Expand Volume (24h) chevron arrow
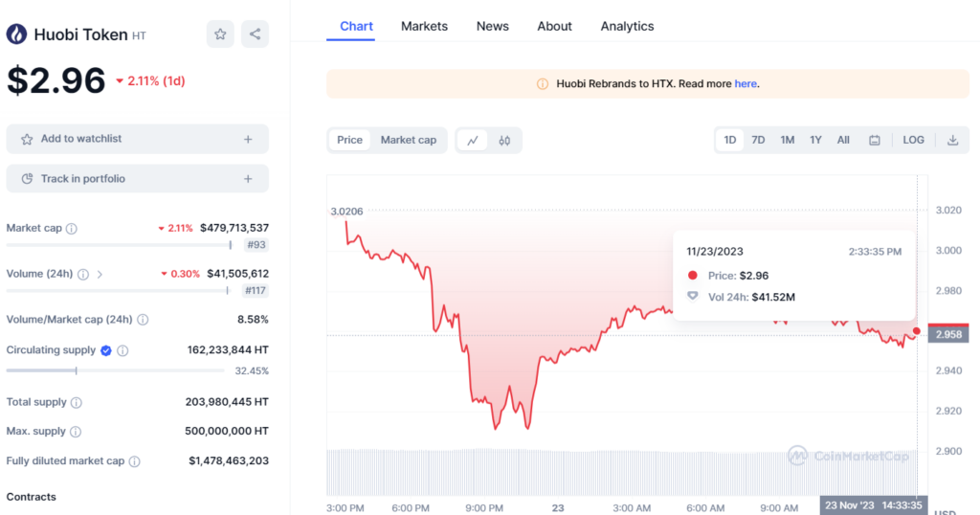Screen dimensions: 980x515 [100, 274]
